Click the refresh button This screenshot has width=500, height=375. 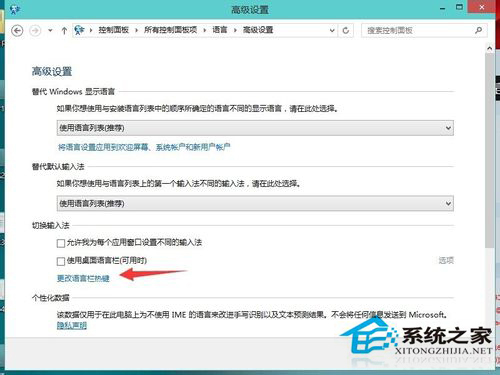(x=346, y=31)
